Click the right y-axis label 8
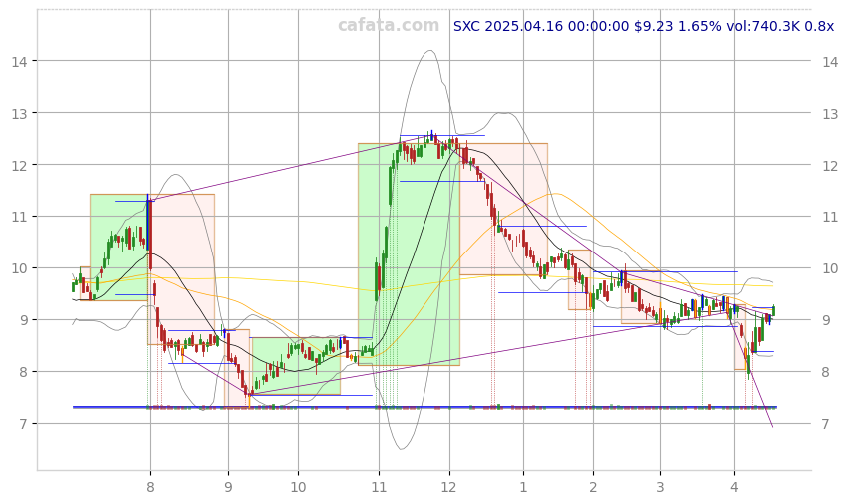Image resolution: width=848 pixels, height=504 pixels. [826, 372]
